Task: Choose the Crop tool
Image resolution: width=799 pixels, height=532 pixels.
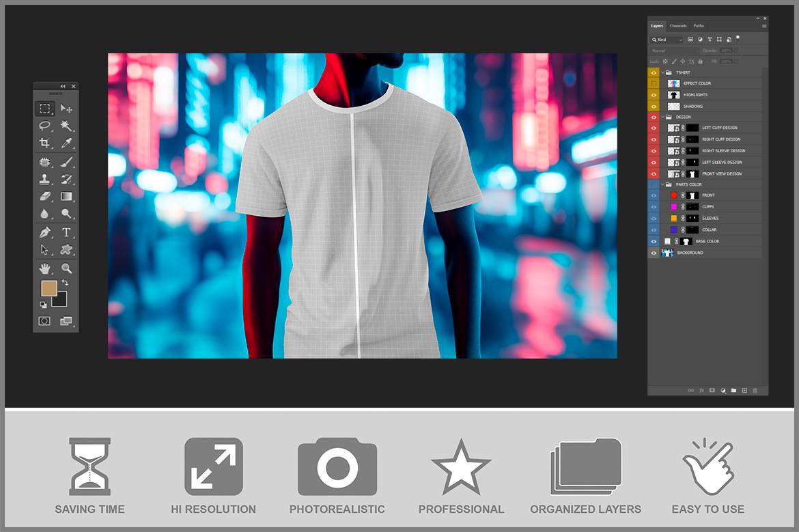Action: coord(44,143)
